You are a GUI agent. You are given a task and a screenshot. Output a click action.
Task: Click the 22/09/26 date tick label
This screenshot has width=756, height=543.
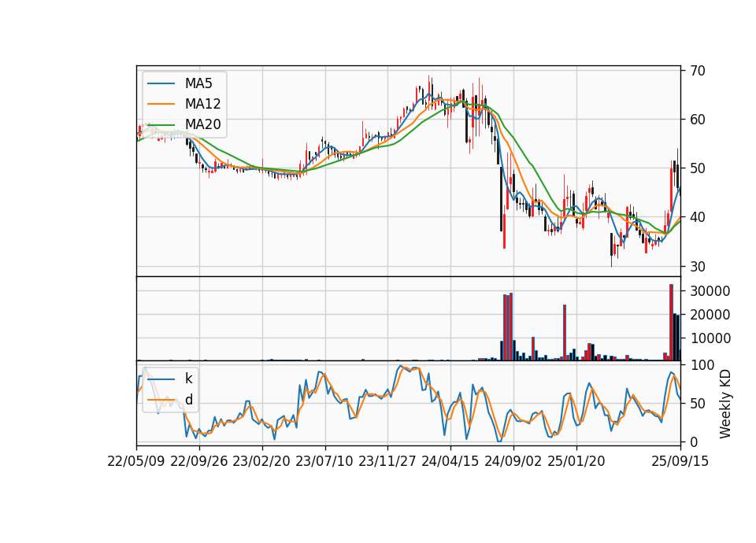coord(199,461)
